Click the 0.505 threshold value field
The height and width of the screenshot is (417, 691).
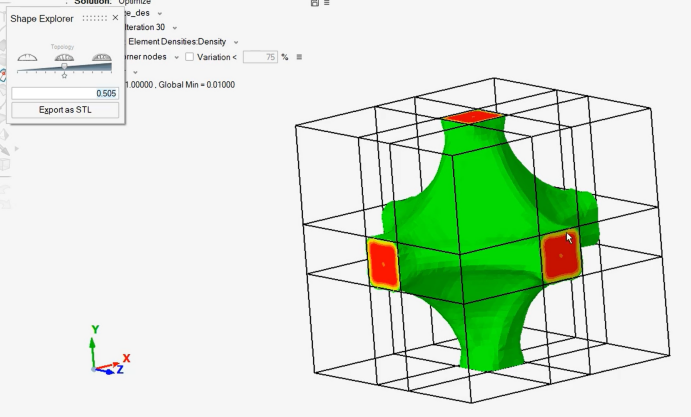coord(65,93)
